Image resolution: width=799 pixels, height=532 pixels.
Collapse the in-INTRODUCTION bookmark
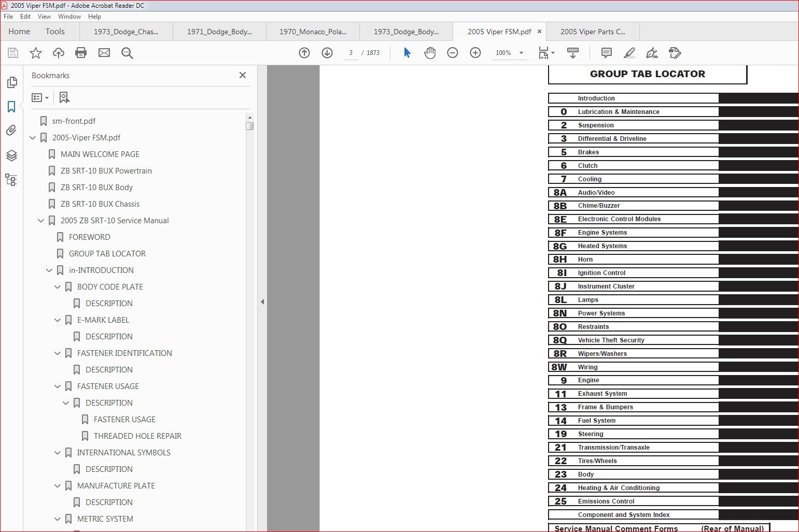pos(49,270)
